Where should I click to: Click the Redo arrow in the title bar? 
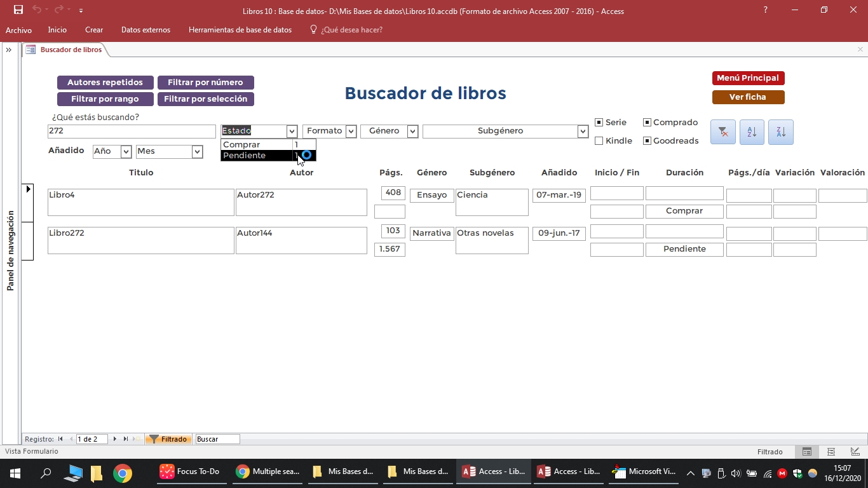(x=59, y=10)
